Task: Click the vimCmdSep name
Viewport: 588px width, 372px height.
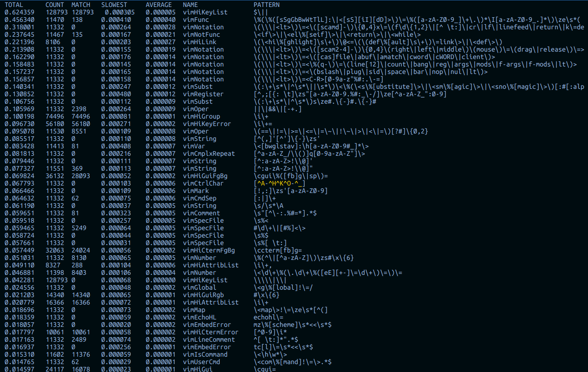Action: [x=200, y=198]
